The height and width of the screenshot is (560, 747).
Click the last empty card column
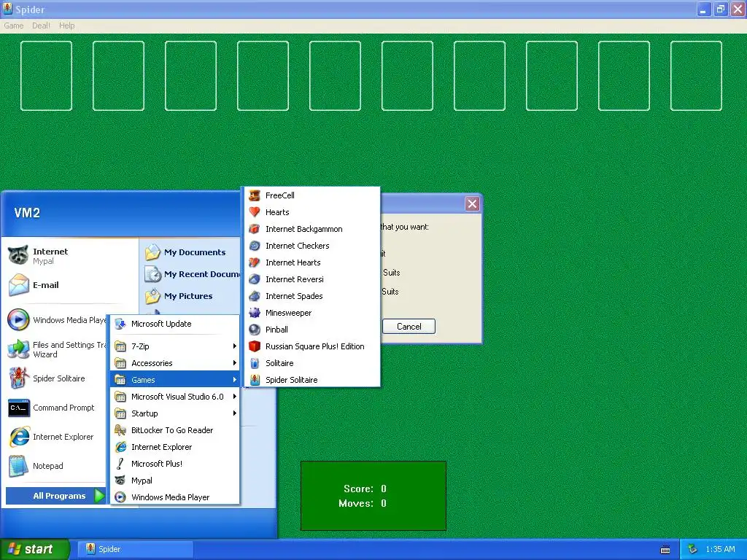pyautogui.click(x=696, y=76)
